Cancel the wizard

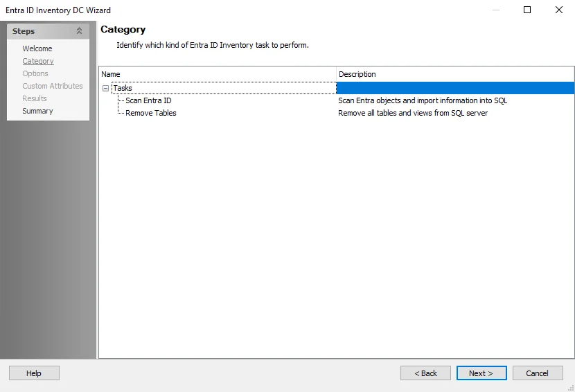click(538, 373)
